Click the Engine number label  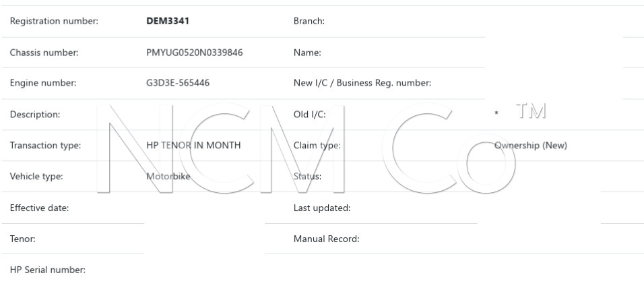point(42,84)
